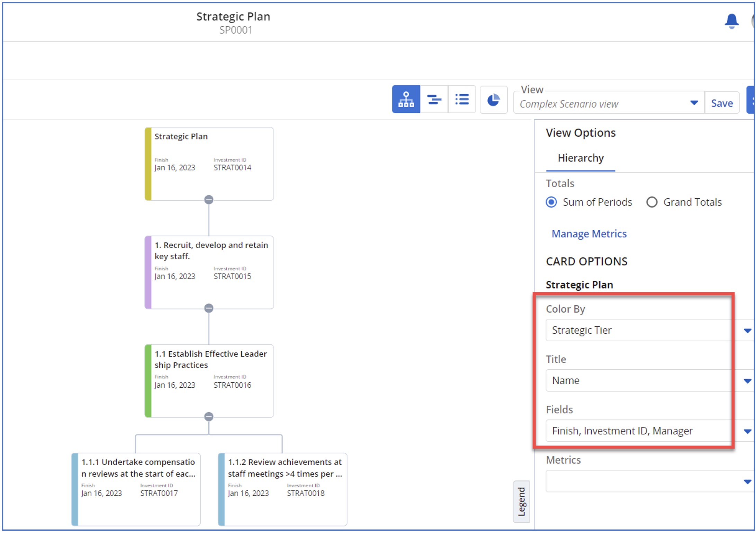
Task: Open the empty Metrics dropdown
Action: [649, 481]
